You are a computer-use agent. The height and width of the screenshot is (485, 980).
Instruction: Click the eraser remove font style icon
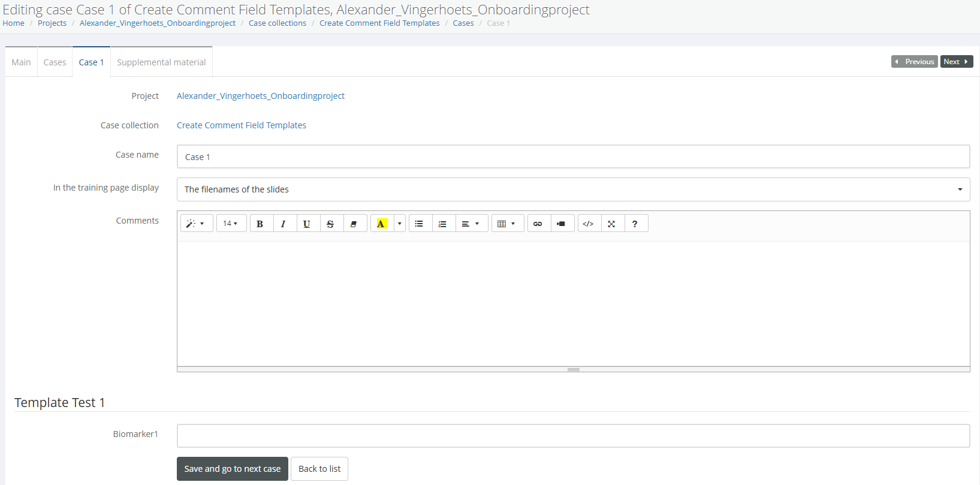(x=354, y=224)
